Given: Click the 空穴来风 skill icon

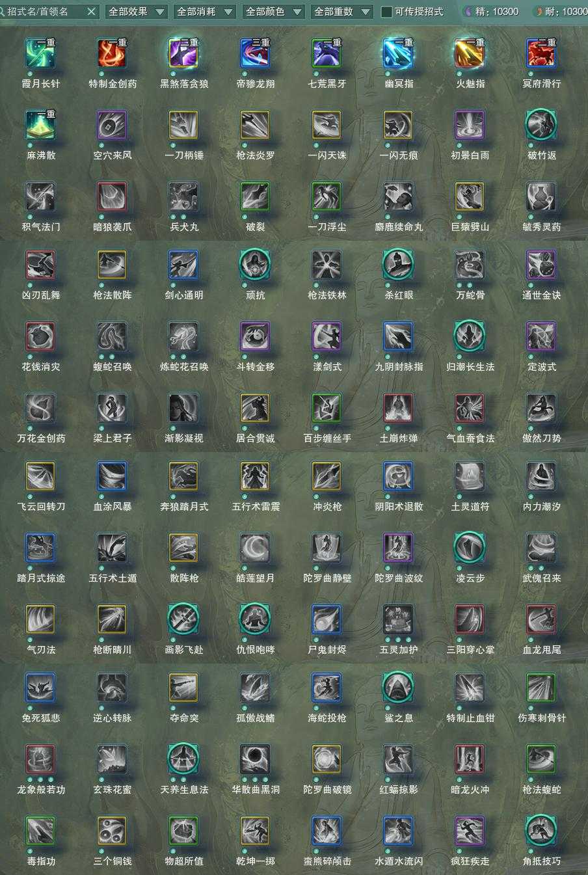Looking at the screenshot, I should [112, 125].
